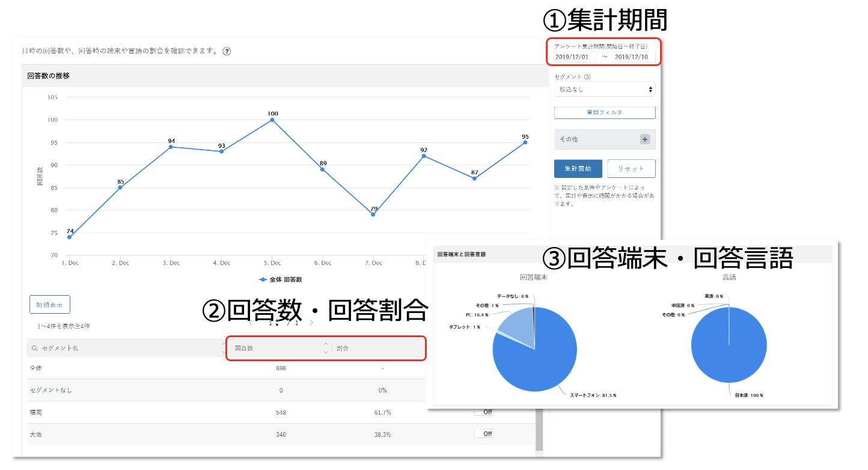This screenshot has width=868, height=470.
Task: Open the help question mark icon
Action: (x=227, y=51)
